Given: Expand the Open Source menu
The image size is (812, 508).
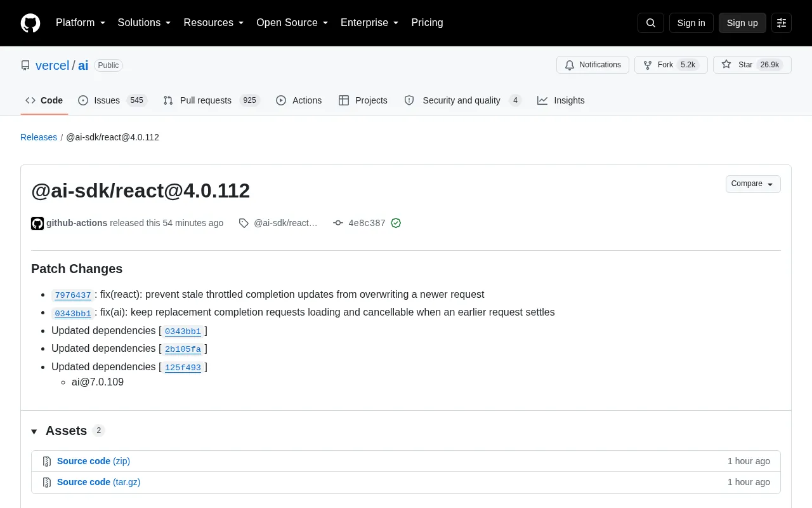Looking at the screenshot, I should pyautogui.click(x=292, y=23).
